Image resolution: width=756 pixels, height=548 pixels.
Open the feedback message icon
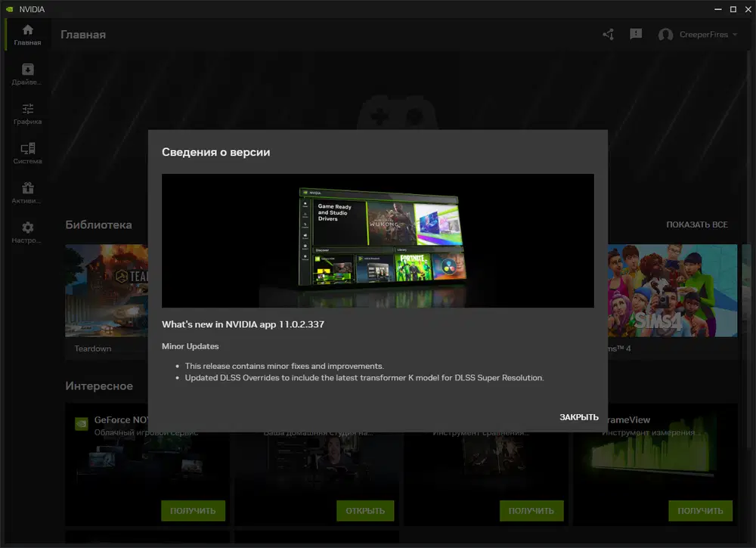coord(636,34)
